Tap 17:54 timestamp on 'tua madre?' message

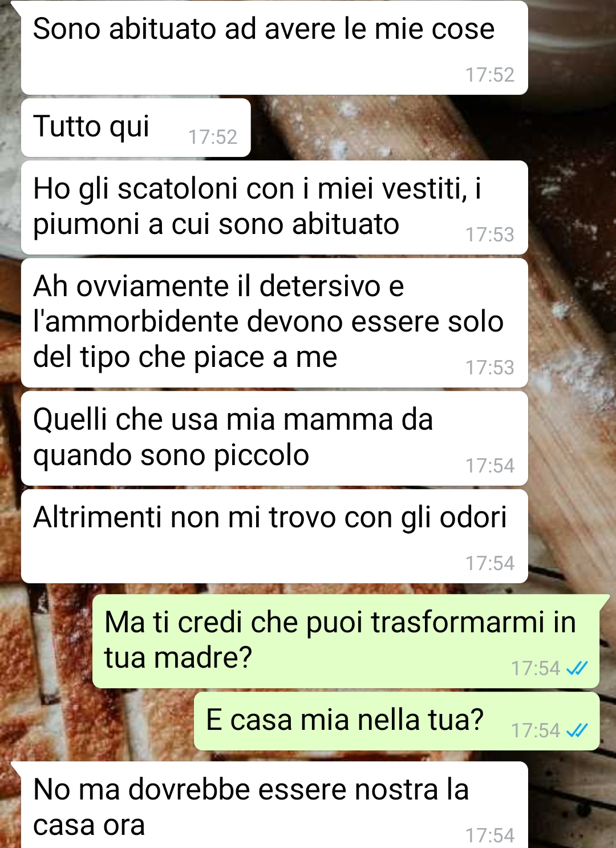click(536, 668)
